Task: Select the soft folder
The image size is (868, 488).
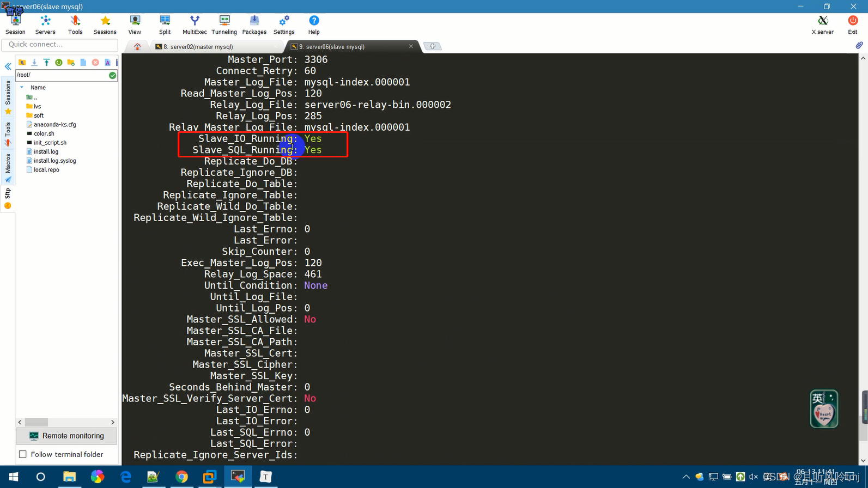Action: click(35, 115)
